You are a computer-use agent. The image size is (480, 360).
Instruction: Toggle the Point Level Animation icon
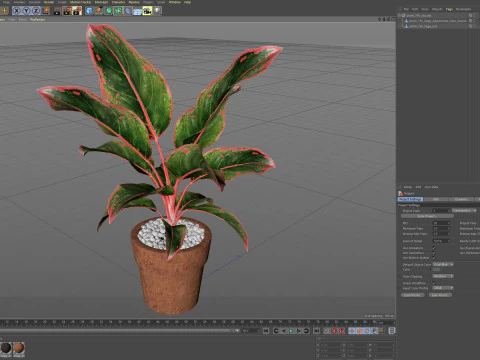382,331
